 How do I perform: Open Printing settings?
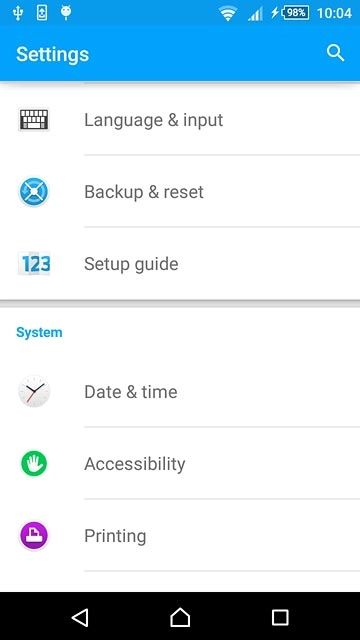click(x=180, y=536)
